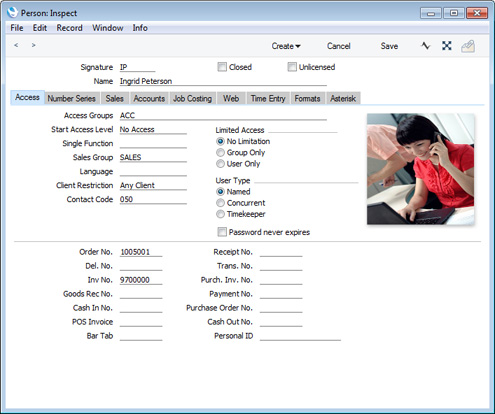Click the Bar Tab field
This screenshot has width=495, height=414.
[x=141, y=336]
